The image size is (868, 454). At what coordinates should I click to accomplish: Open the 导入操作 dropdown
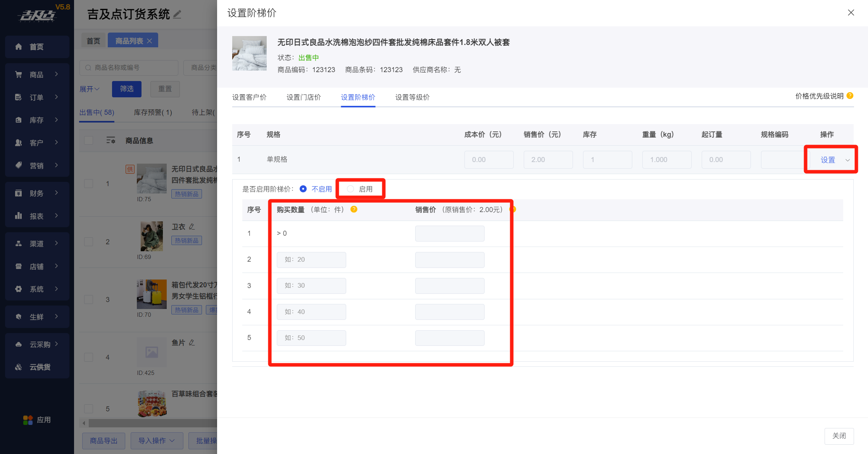click(156, 441)
